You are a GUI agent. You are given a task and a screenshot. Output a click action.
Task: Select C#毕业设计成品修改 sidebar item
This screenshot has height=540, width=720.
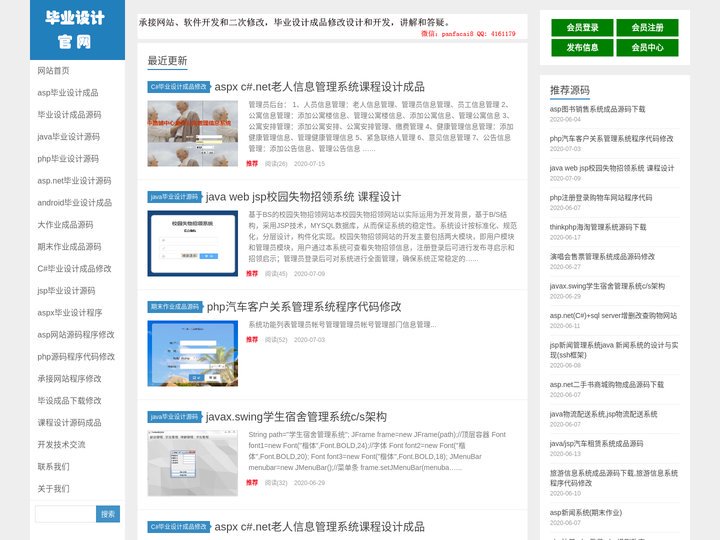[74, 269]
